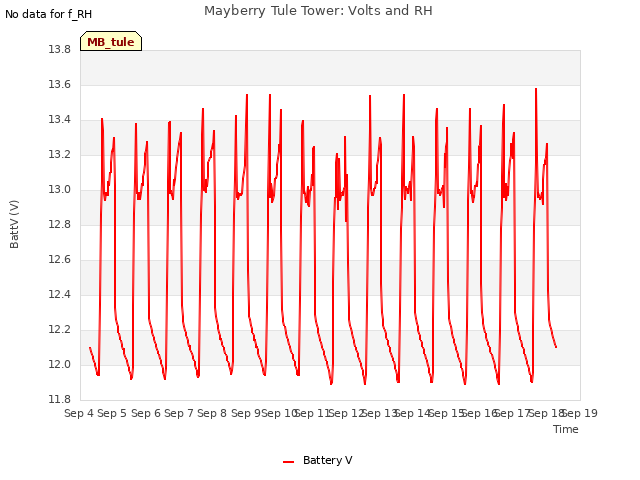Image resolution: width=640 pixels, height=480 pixels.
Task: Click the Battery V legend entry
Action: [x=318, y=460]
